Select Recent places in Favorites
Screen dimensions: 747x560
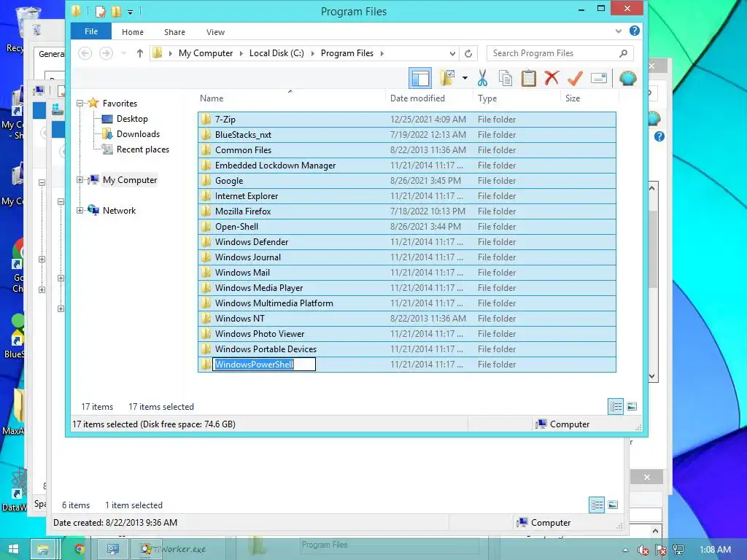(x=143, y=149)
